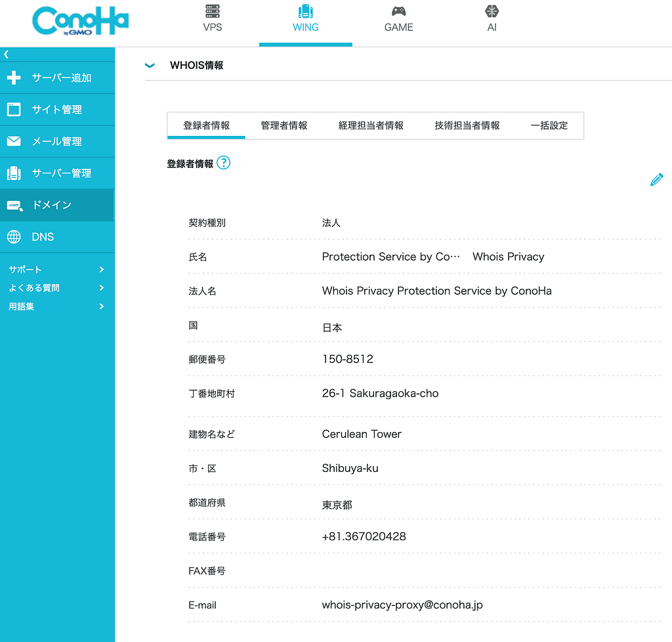The image size is (672, 642).
Task: Open サイト管理 in the sidebar
Action: pos(57,110)
